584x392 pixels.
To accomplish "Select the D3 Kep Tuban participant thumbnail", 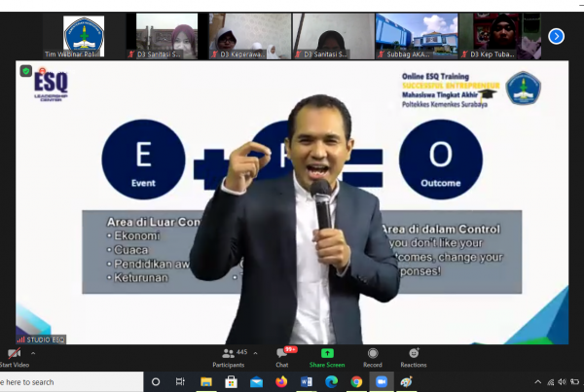I will point(499,36).
